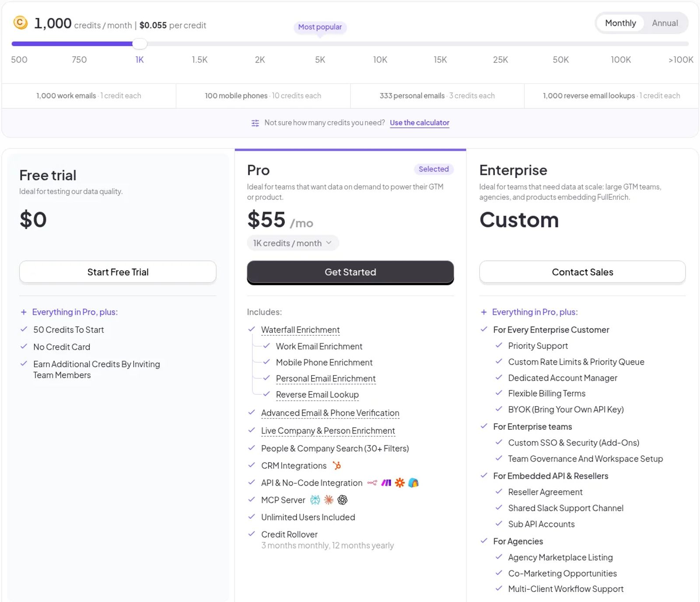This screenshot has width=700, height=602.
Task: Click the HubSpot logo beside CRM Integrations
Action: click(x=336, y=466)
